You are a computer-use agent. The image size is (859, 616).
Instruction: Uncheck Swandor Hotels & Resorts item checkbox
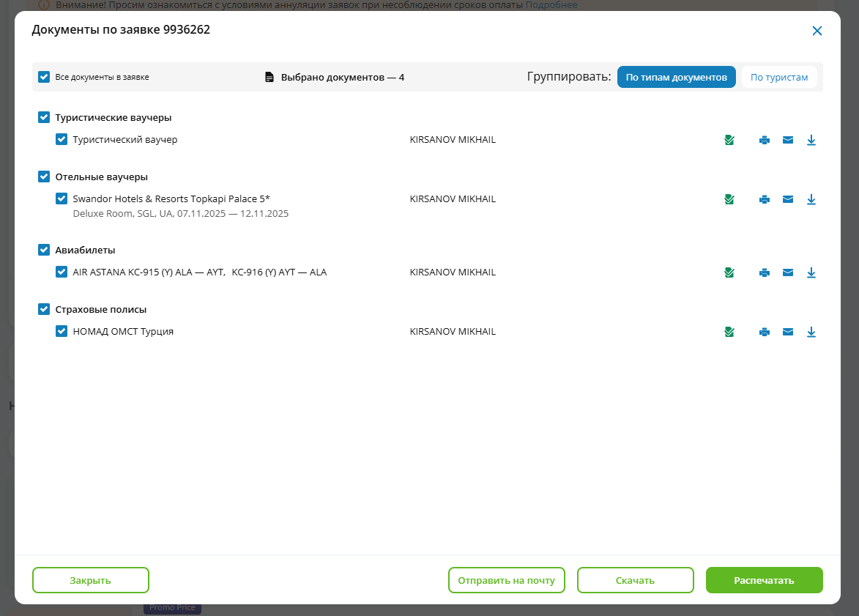pos(62,198)
